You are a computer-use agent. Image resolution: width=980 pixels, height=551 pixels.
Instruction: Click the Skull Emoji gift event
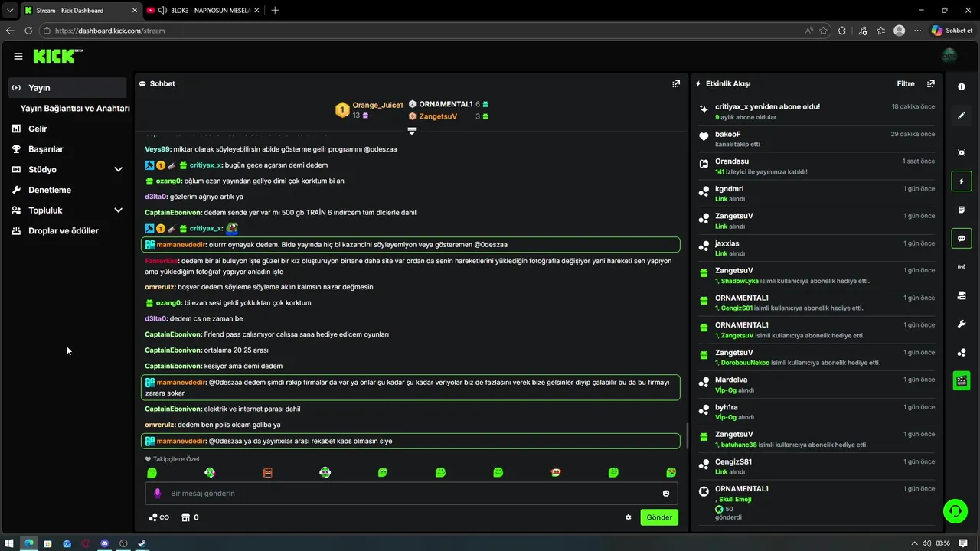tap(816, 503)
